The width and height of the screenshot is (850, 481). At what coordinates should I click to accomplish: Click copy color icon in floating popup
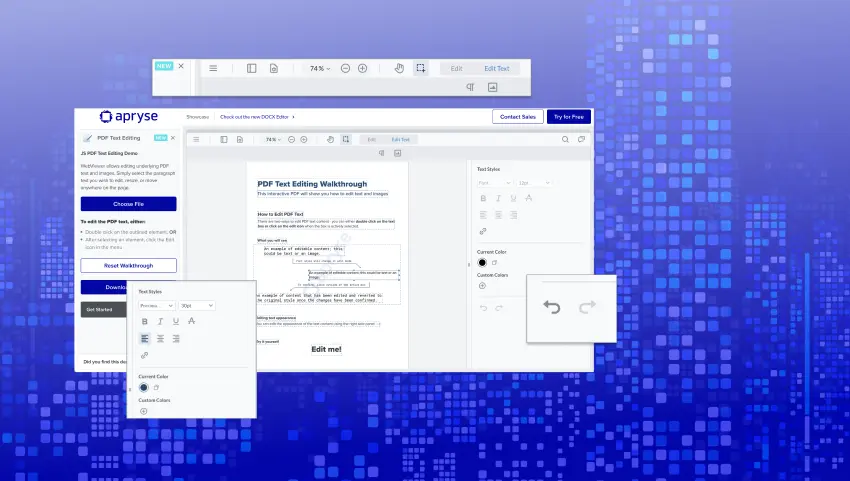pyautogui.click(x=156, y=387)
